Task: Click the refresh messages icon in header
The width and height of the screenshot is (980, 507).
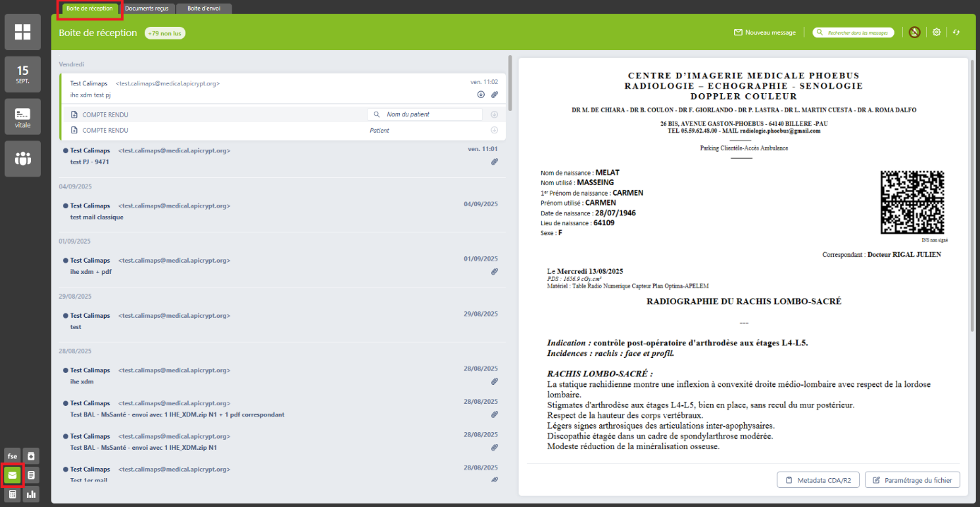Action: click(x=957, y=32)
